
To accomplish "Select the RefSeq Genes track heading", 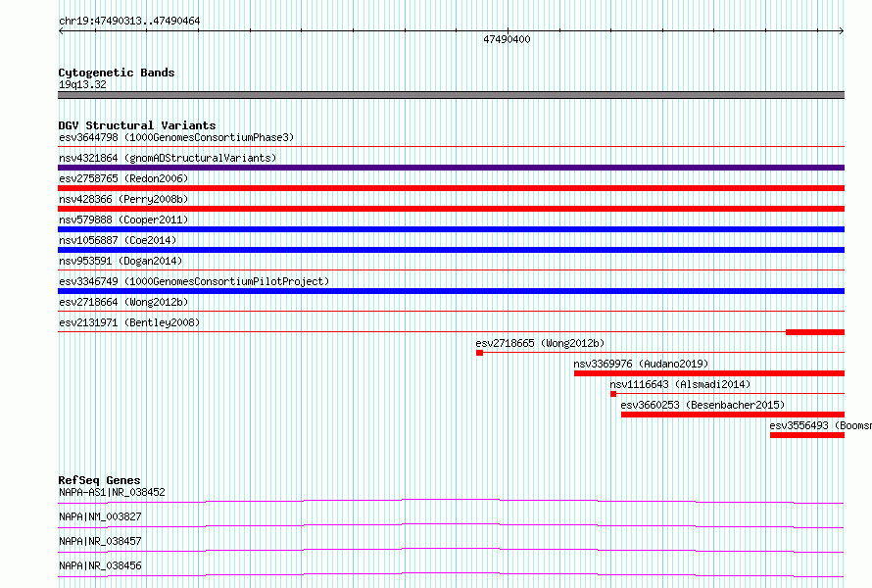I will [x=99, y=480].
